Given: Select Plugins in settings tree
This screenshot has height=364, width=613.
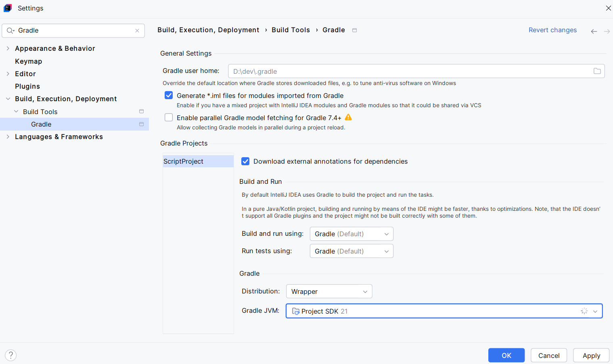Looking at the screenshot, I should 27,86.
